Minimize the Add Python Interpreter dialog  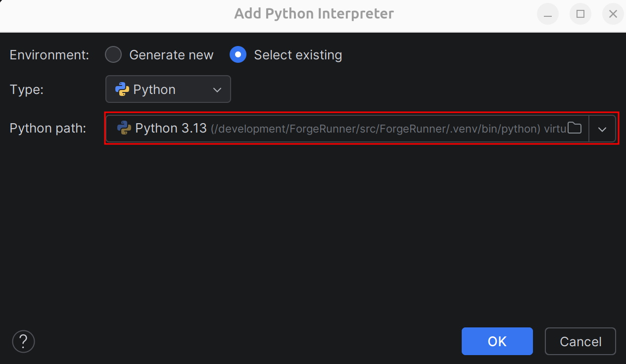coord(548,14)
